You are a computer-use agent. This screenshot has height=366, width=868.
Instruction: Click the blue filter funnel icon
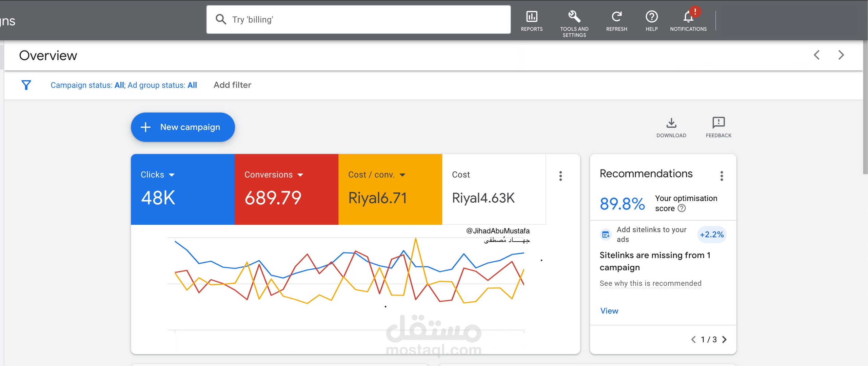tap(26, 85)
